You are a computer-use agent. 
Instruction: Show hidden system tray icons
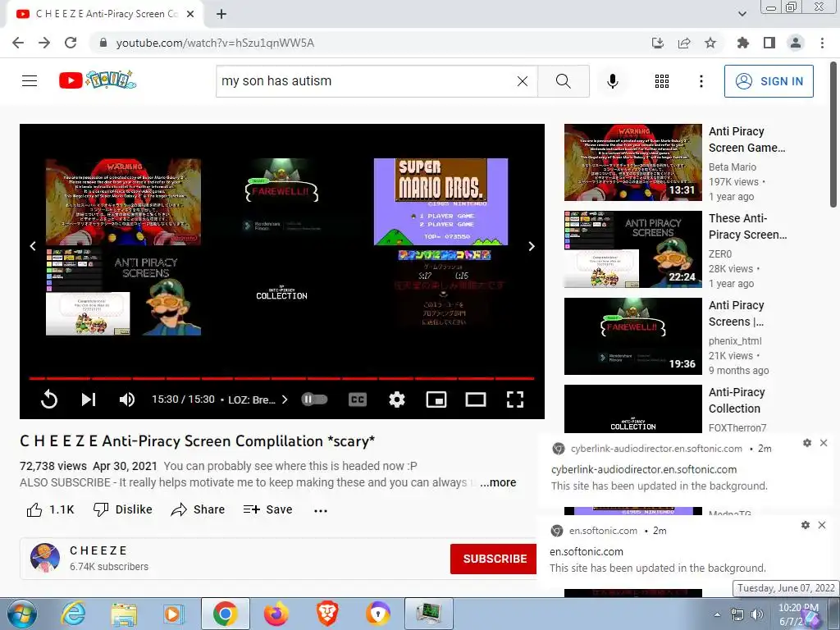click(x=717, y=614)
